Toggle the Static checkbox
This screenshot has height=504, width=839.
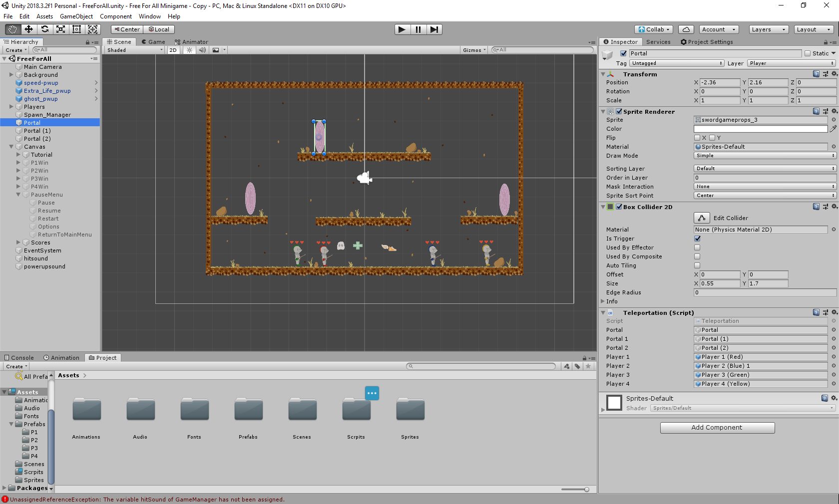[x=808, y=53]
